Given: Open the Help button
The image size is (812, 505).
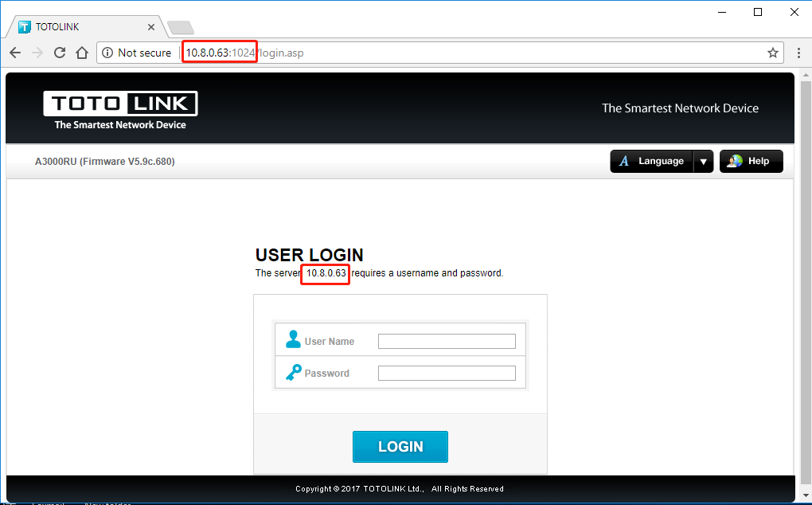Looking at the screenshot, I should pyautogui.click(x=751, y=161).
